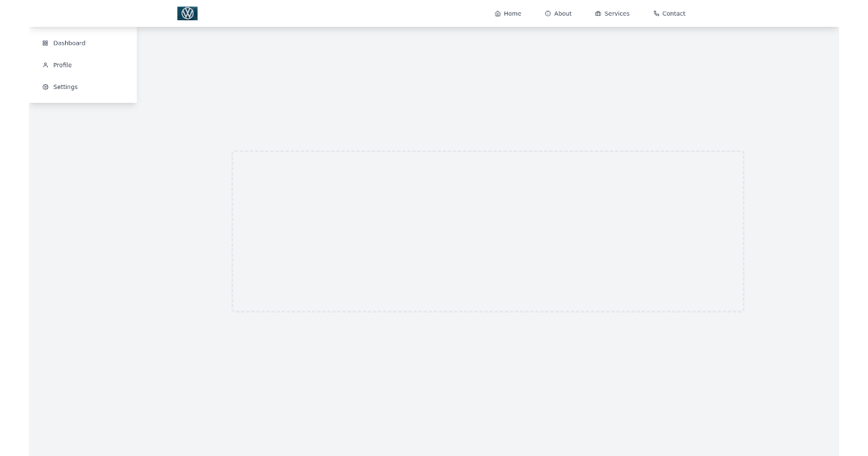Click the gray page background area
The image size is (868, 456).
coord(434,398)
